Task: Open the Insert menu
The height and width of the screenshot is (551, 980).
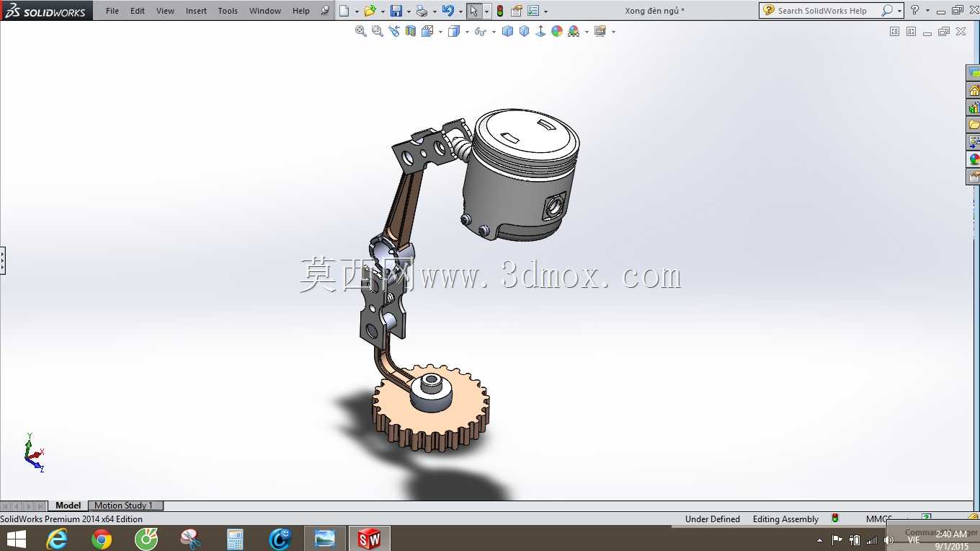Action: click(196, 11)
